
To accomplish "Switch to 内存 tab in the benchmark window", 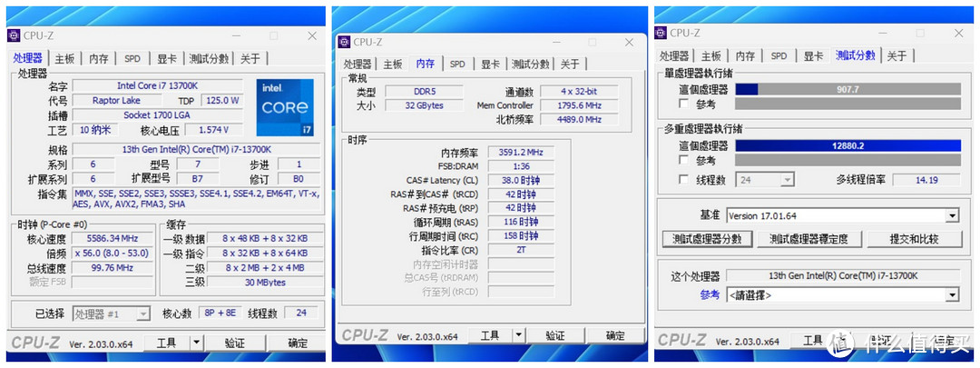I will (x=745, y=55).
